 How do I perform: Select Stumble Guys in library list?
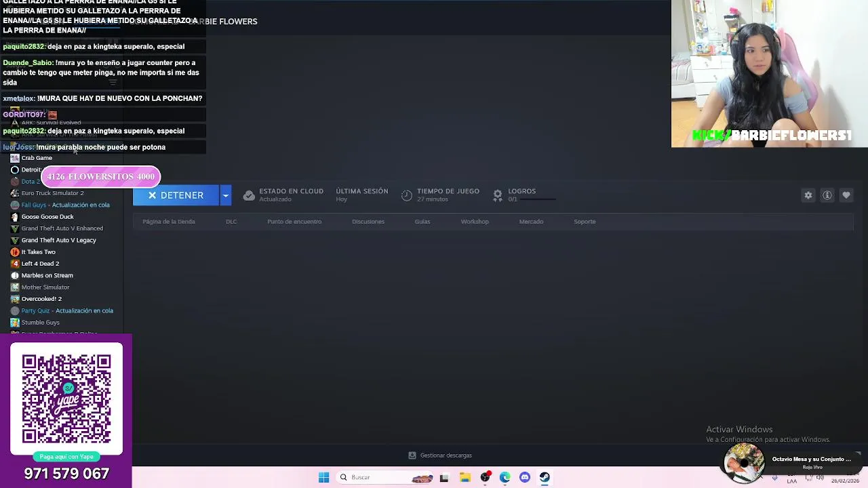41,323
